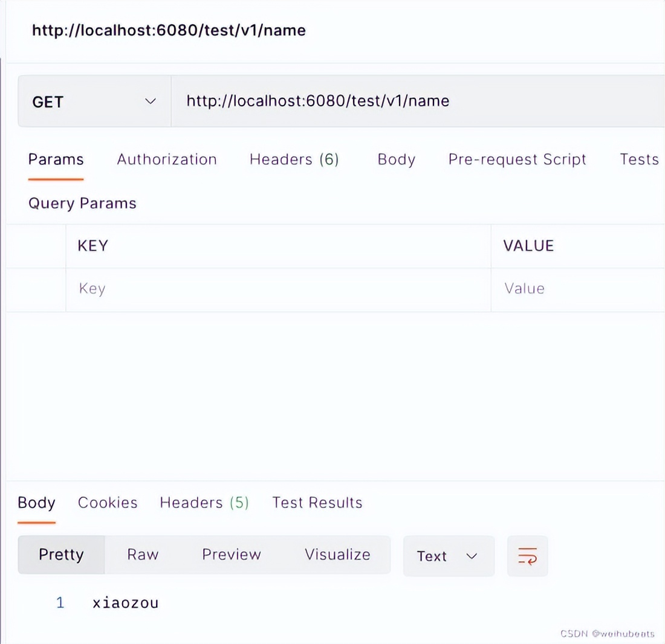Open the response Headers (5) tab

[x=204, y=502]
